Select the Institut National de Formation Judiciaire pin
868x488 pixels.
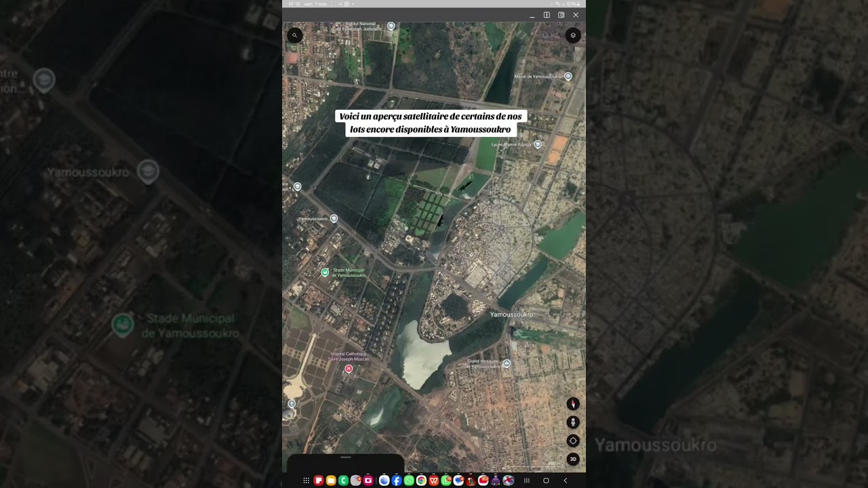[391, 26]
